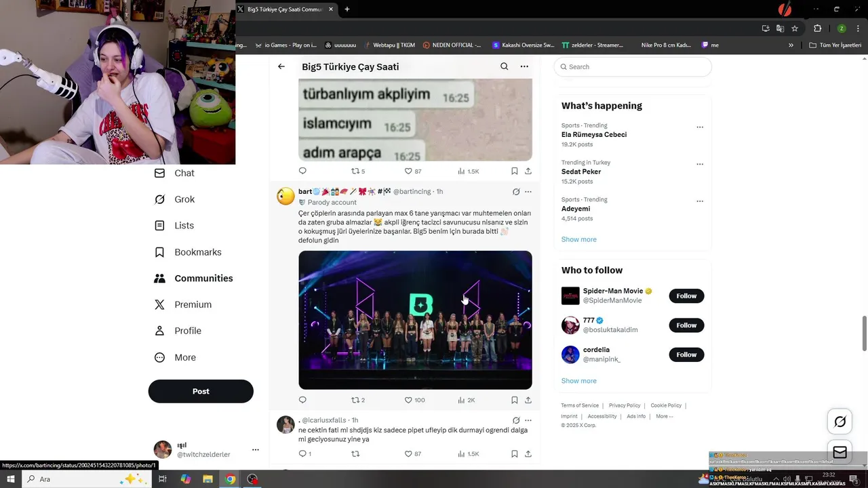
Task: Expand the footer More links
Action: point(665,416)
